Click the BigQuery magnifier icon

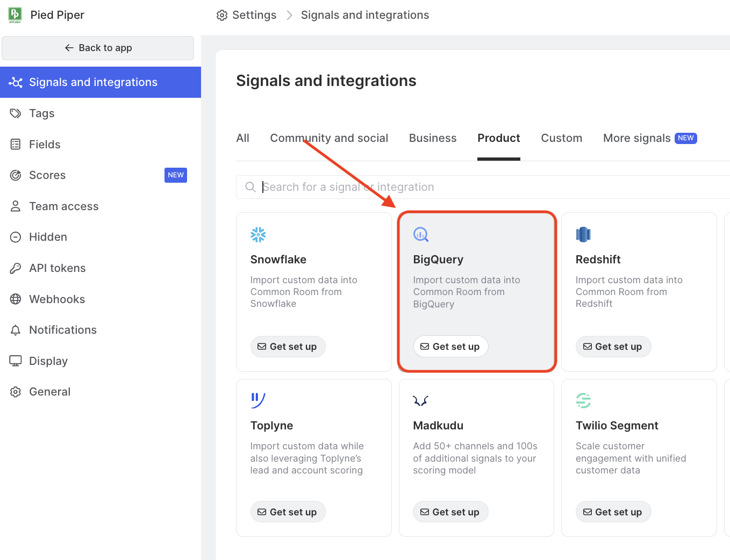[421, 234]
